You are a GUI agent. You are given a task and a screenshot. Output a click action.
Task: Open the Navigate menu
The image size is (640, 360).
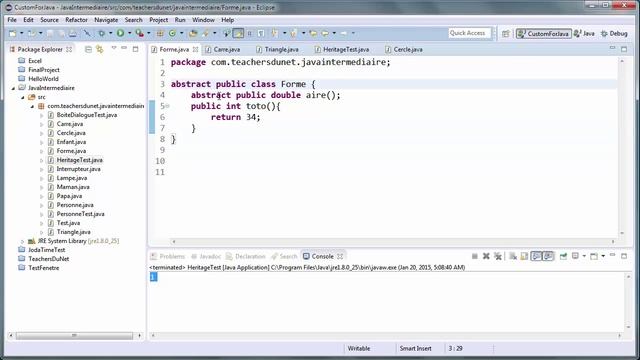click(106, 20)
